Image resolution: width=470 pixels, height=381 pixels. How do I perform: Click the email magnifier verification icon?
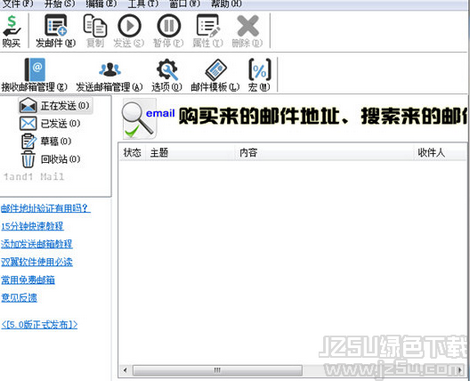(x=139, y=119)
